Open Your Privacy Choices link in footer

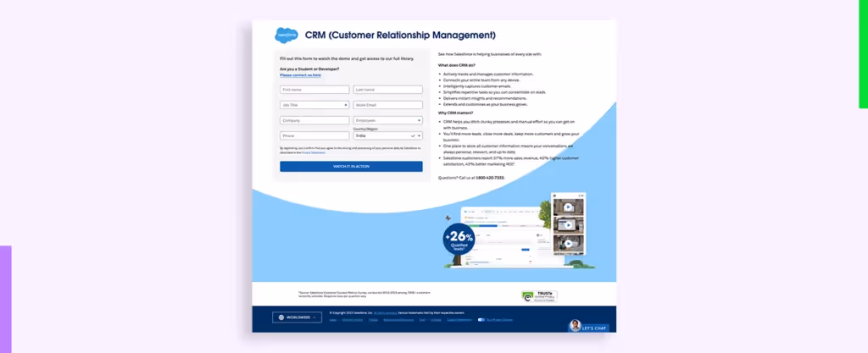(499, 319)
